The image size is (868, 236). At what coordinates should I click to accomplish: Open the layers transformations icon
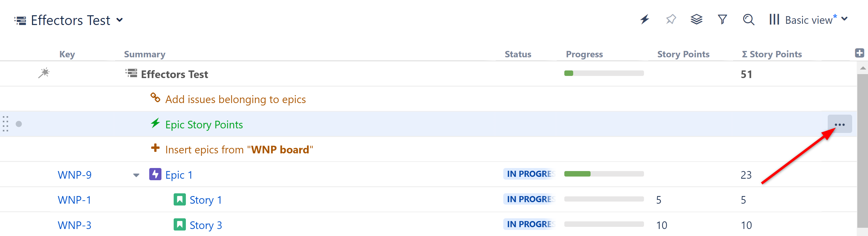696,20
